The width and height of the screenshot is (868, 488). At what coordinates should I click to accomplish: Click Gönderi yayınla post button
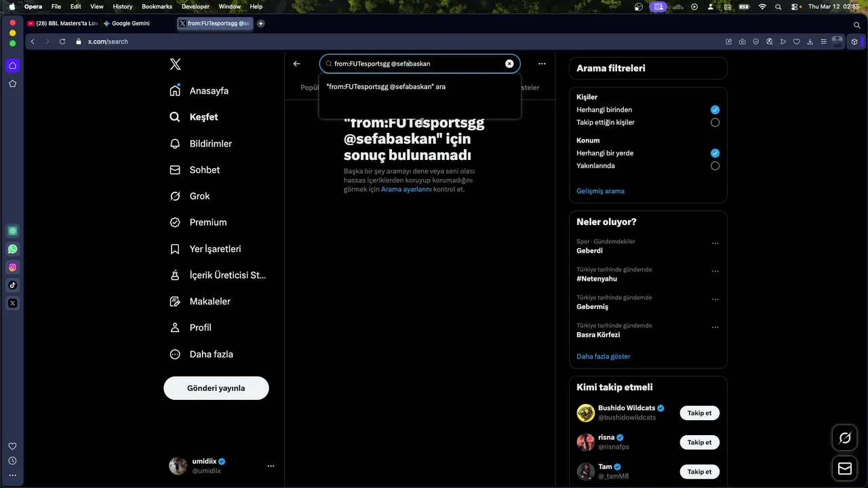point(216,388)
